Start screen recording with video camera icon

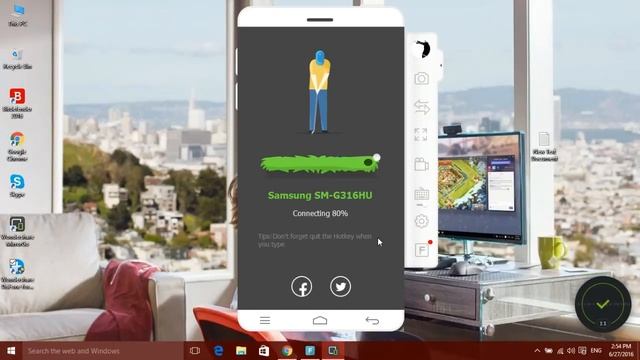click(421, 164)
